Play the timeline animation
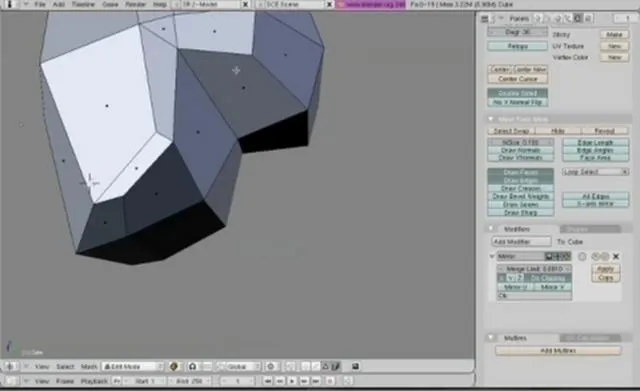 point(292,381)
